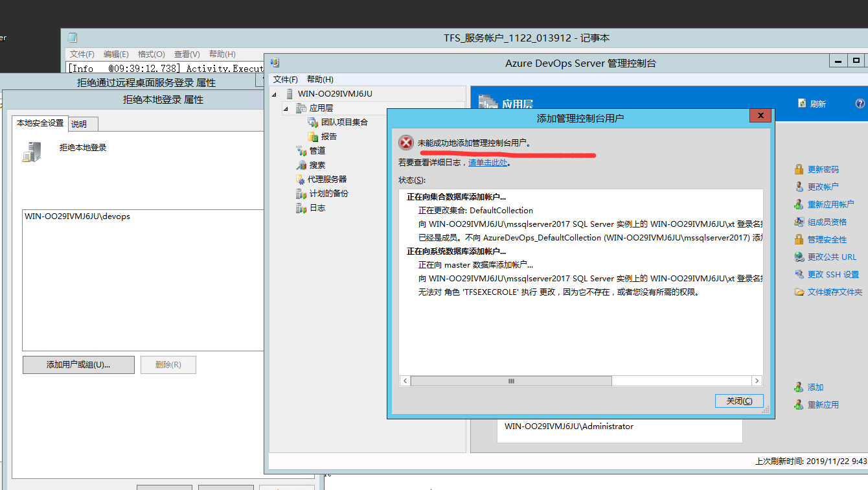Open 组成员资格 icon in actions panel
The image size is (868, 490).
(799, 222)
